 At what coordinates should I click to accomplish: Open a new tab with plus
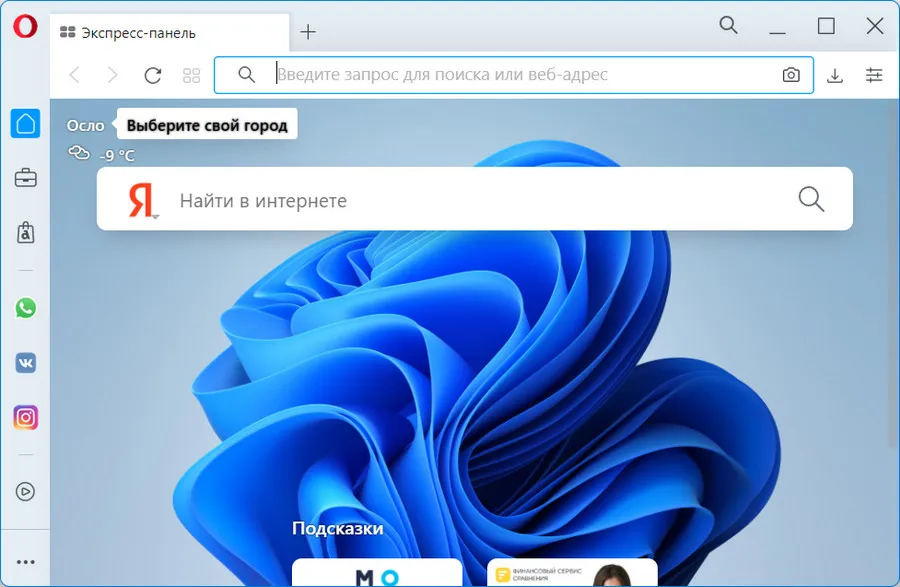pyautogui.click(x=308, y=32)
